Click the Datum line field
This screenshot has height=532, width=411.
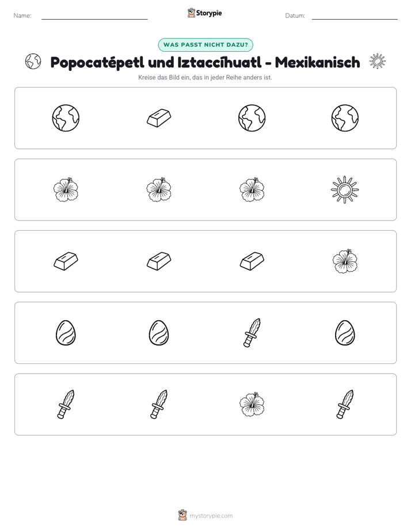click(355, 16)
